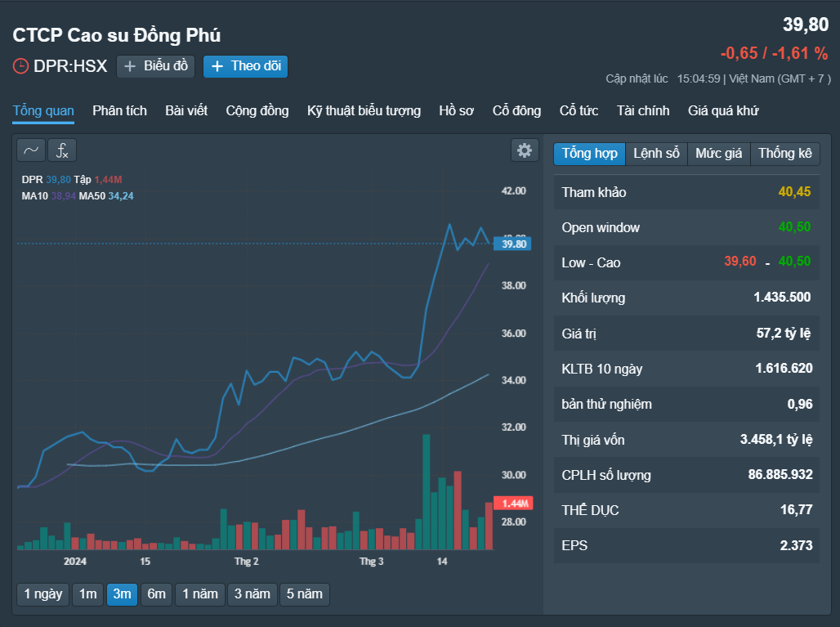Open Mức giá panel tab
The height and width of the screenshot is (627, 840).
719,154
